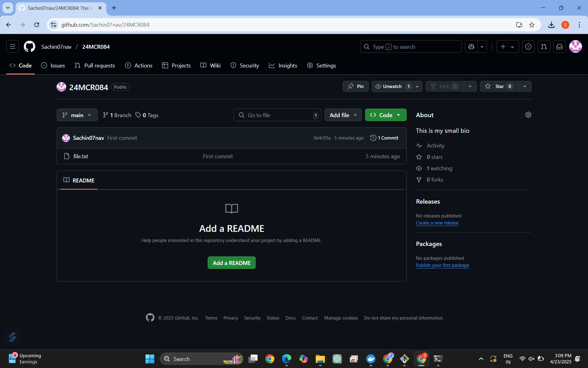
Task: Open the main branch selector dropdown
Action: [77, 115]
